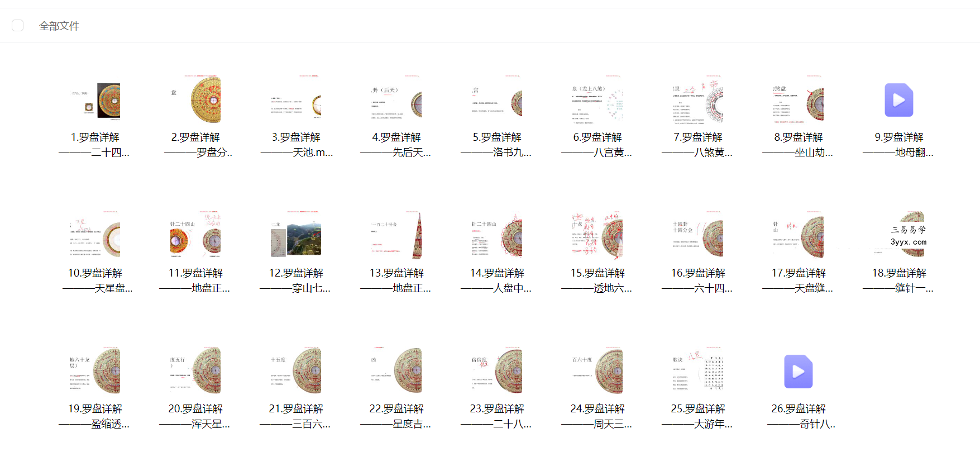The image size is (980, 471).
Task: Open thumbnail of 4.罗盘详解 file
Action: point(396,100)
